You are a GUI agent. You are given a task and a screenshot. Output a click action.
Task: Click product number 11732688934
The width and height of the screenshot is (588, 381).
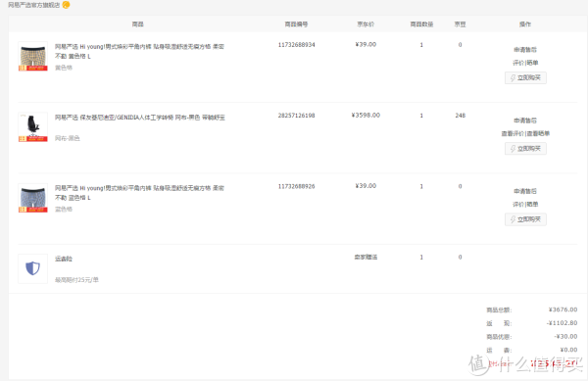tap(296, 45)
